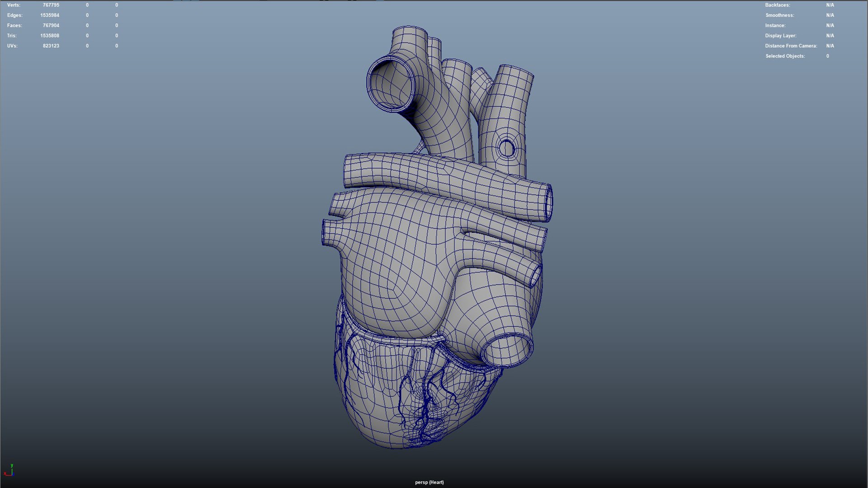Click the Instance label
Screen dimensions: 868x488
[775, 26]
